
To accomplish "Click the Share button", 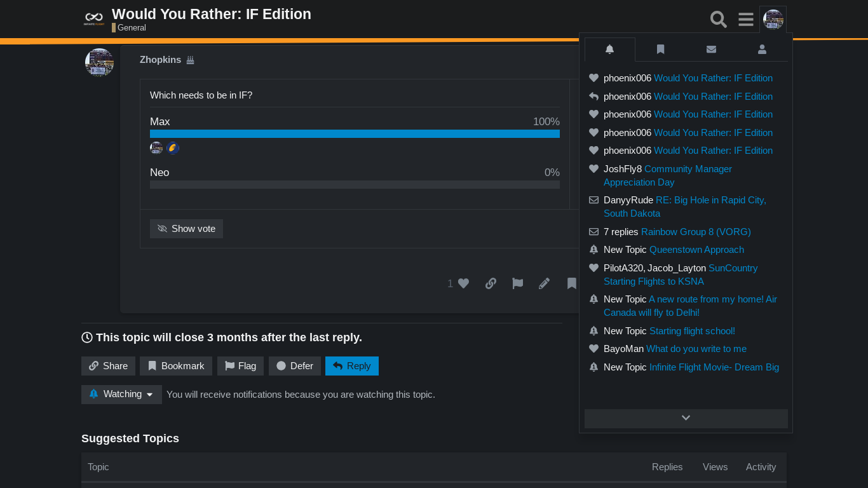I will [108, 366].
